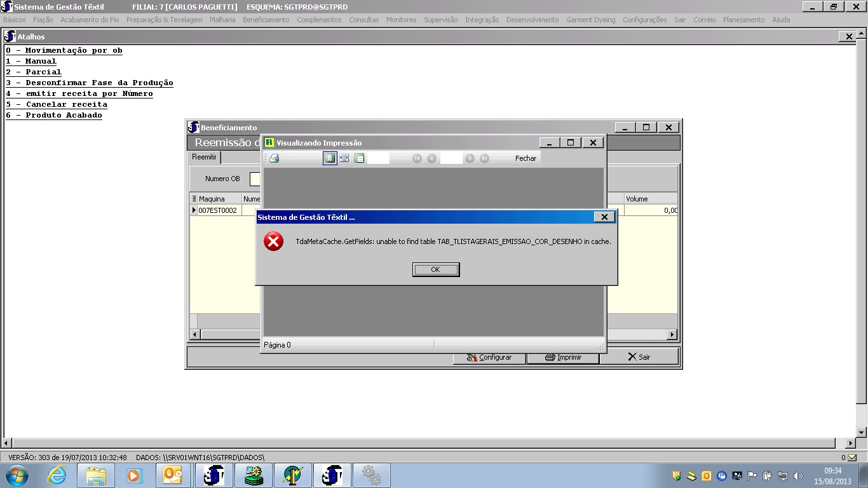Viewport: 868px width, 488px height.
Task: Click the volume speaker tray icon
Action: [797, 475]
